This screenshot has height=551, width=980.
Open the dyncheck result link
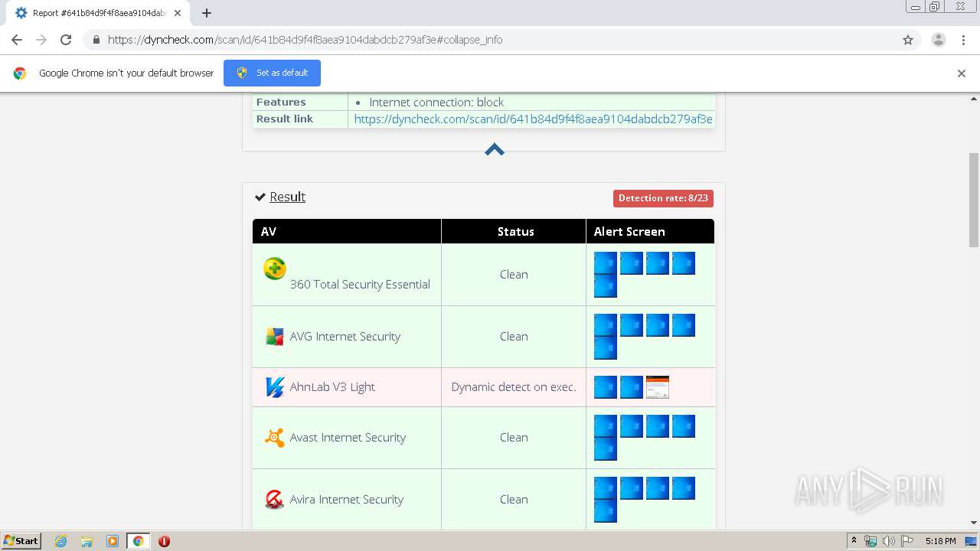click(x=533, y=119)
